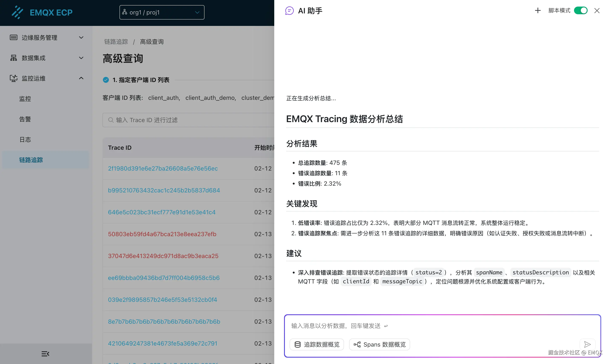Click the Spans 数据概览 button
The height and width of the screenshot is (364, 611).
(379, 344)
